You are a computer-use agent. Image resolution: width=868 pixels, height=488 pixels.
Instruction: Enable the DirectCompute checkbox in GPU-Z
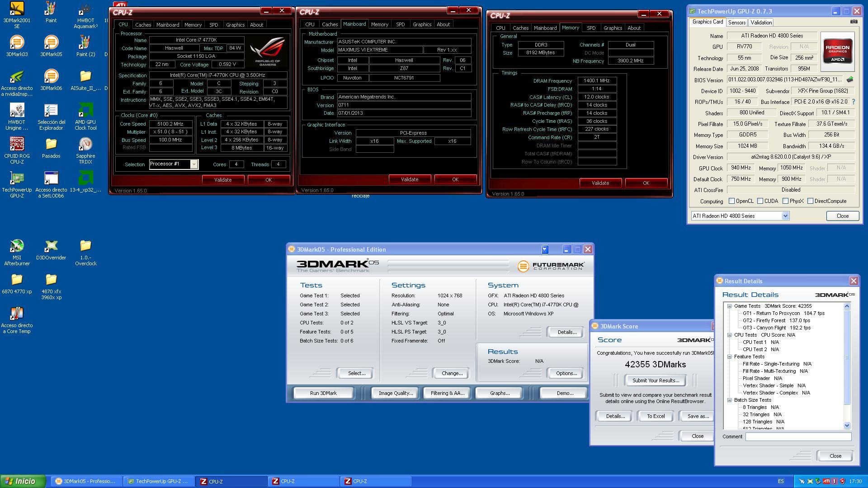pyautogui.click(x=810, y=201)
